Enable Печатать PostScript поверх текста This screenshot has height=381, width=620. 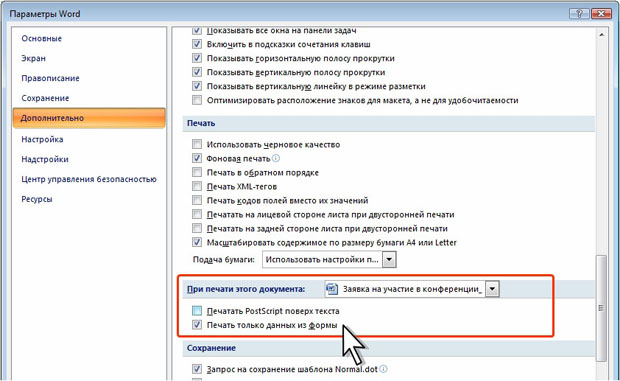[197, 311]
